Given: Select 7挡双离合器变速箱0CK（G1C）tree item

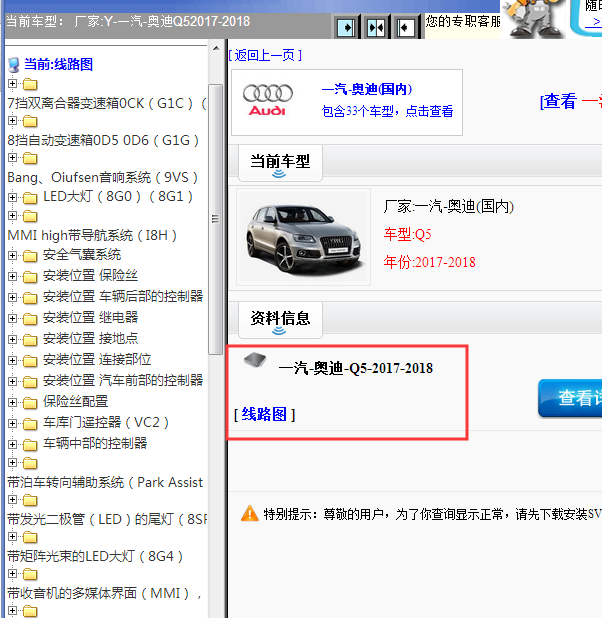Looking at the screenshot, I should point(106,103).
